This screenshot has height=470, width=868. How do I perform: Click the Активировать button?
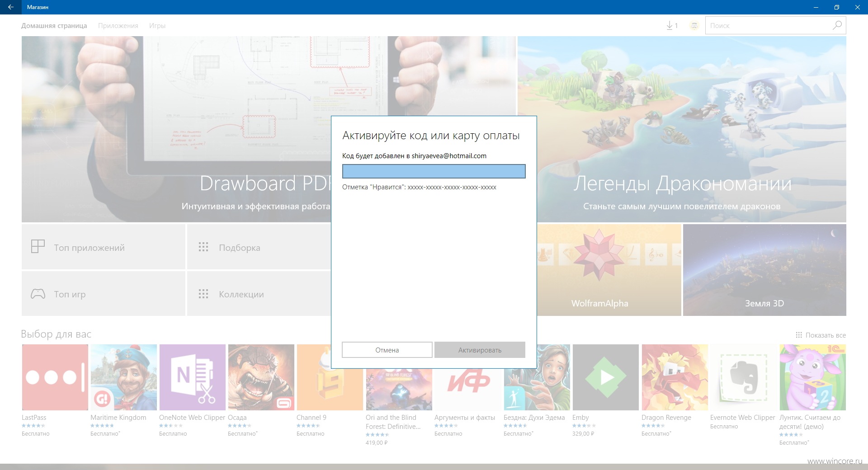pyautogui.click(x=480, y=350)
